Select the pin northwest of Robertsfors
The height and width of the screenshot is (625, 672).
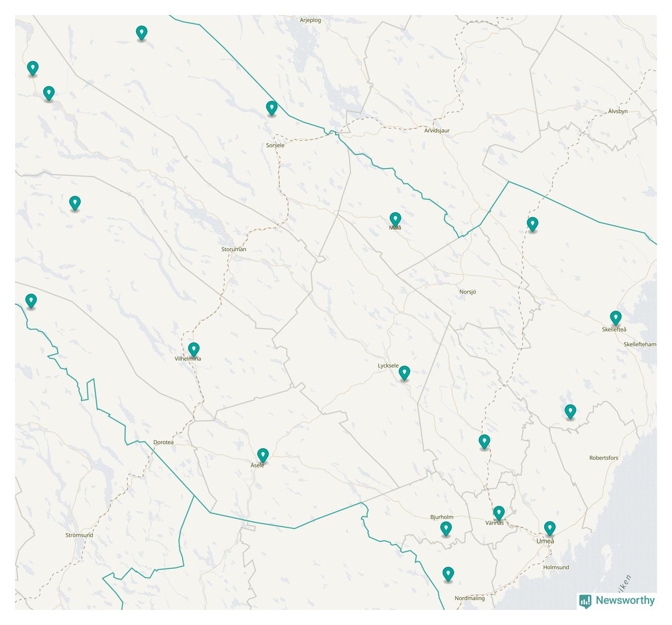coord(570,411)
